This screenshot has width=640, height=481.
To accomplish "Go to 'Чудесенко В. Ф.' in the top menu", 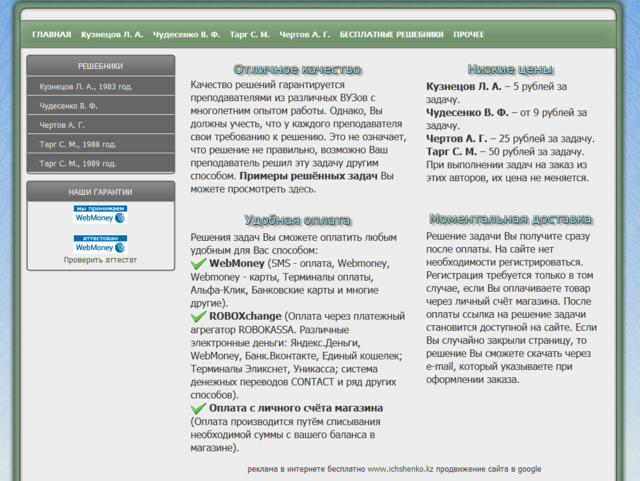I will (x=187, y=35).
